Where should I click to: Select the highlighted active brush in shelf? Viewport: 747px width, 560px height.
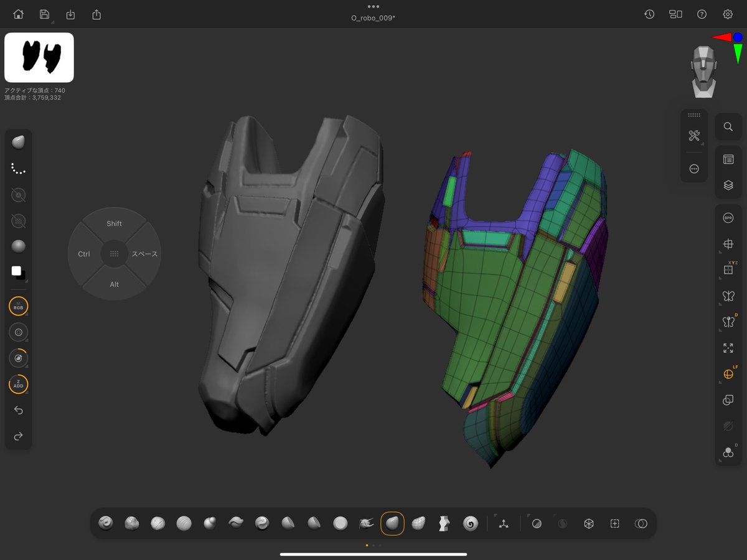click(392, 523)
